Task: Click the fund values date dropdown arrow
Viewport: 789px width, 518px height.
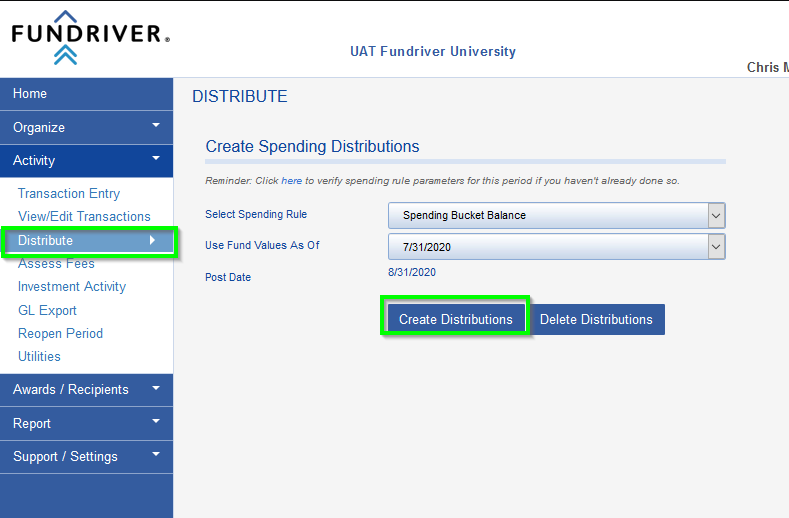Action: click(716, 247)
